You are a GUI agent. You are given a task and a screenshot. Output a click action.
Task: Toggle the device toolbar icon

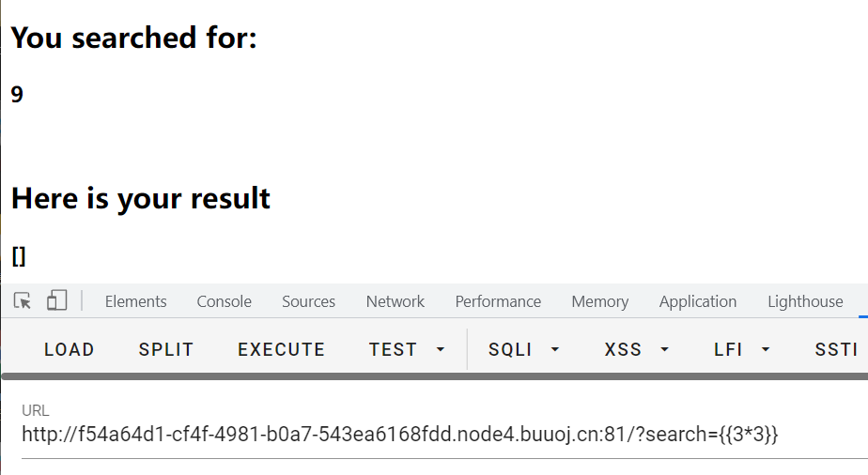[x=56, y=301]
